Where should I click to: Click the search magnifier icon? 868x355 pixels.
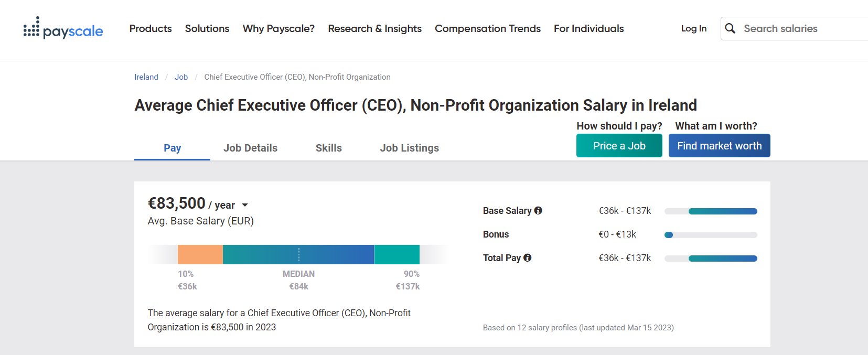pos(730,28)
